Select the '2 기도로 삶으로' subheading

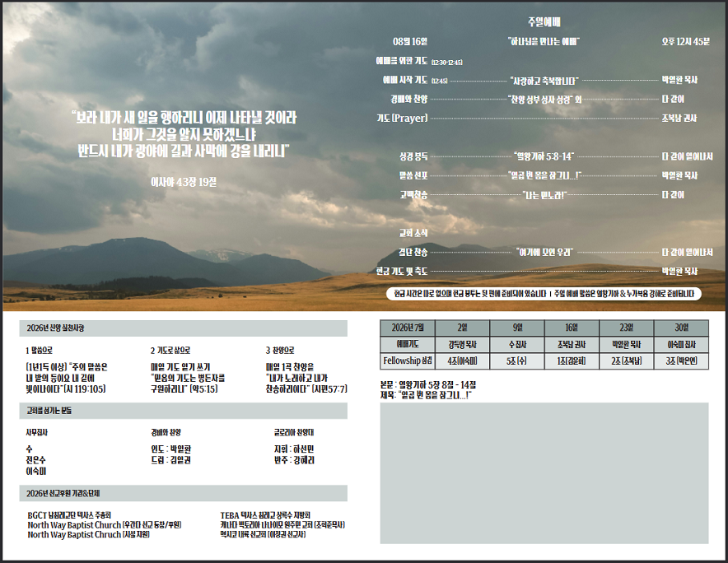tap(170, 351)
